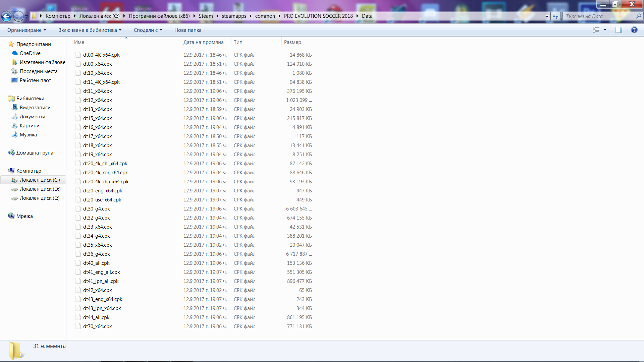
Task: Expand the address bar history dropdown
Action: pos(547,16)
